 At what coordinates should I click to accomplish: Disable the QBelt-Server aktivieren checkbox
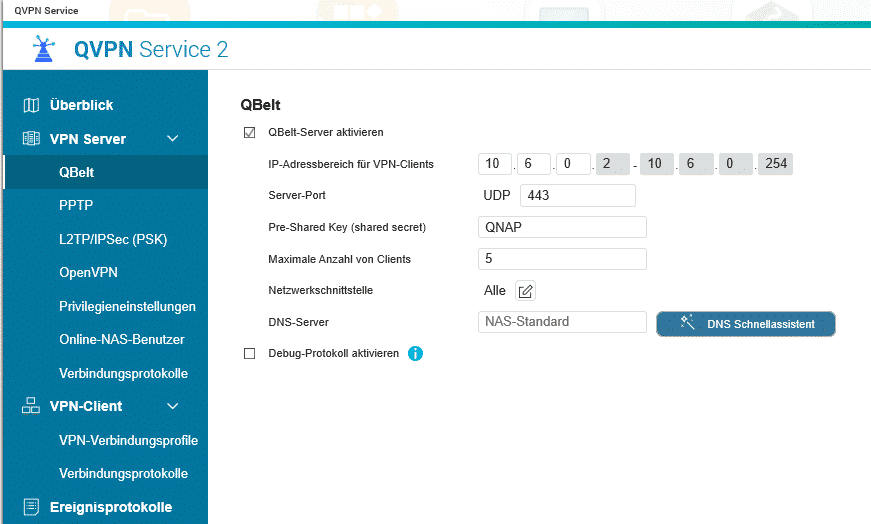click(249, 132)
